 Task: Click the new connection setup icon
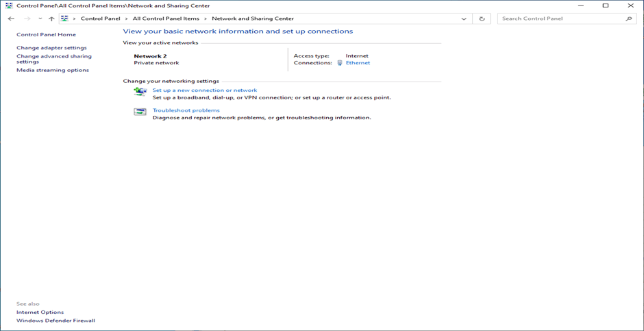pyautogui.click(x=140, y=91)
